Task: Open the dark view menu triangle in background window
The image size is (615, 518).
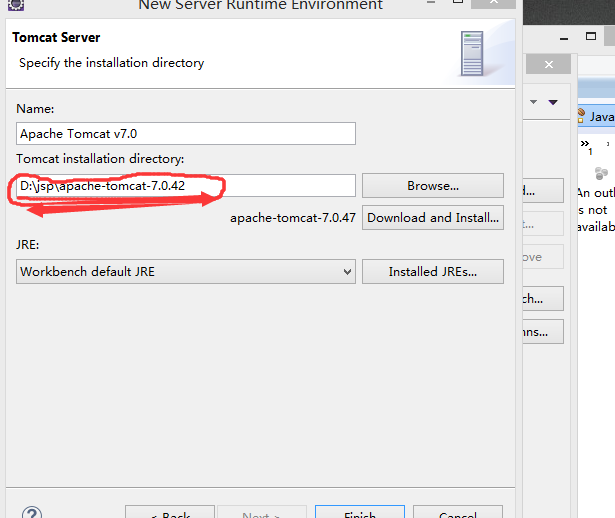Action: (x=553, y=102)
